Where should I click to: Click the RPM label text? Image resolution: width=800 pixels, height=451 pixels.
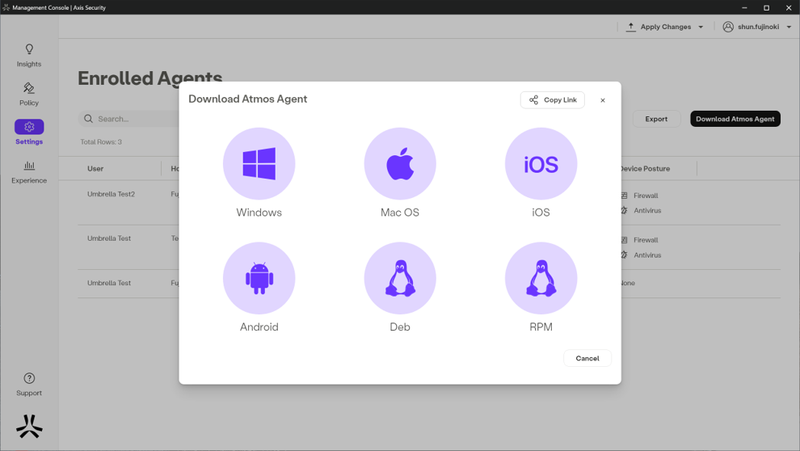point(541,327)
